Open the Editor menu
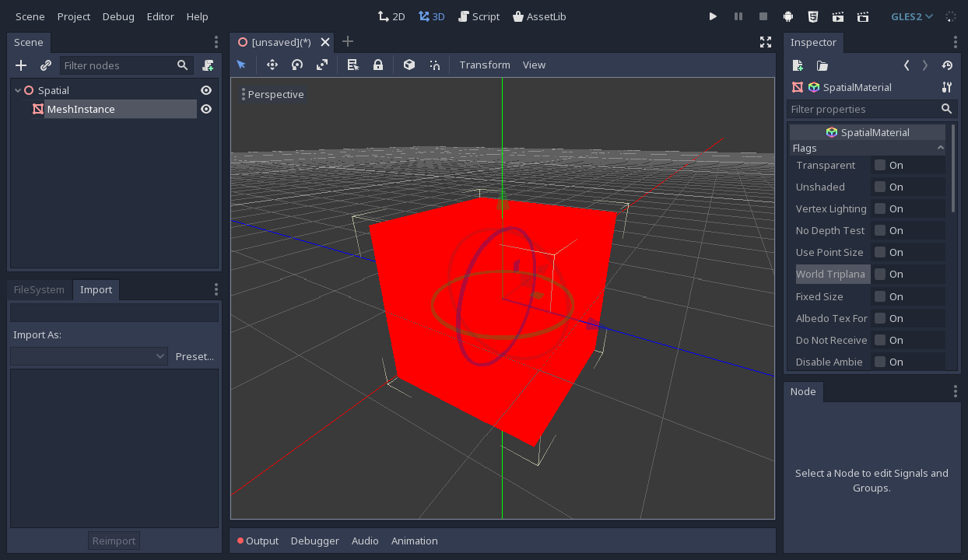The height and width of the screenshot is (560, 968). point(160,16)
